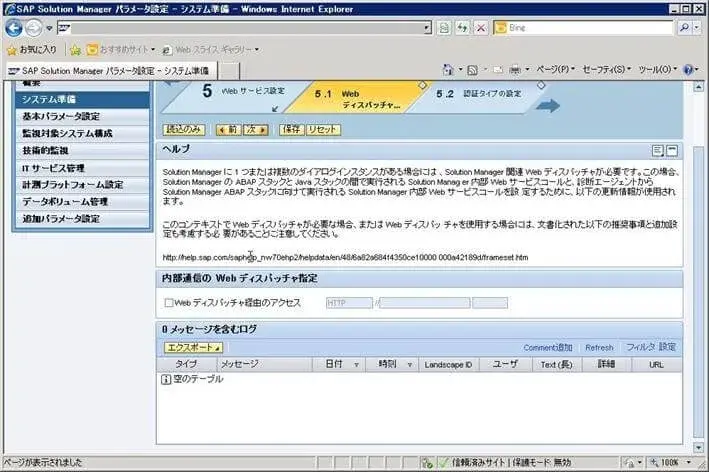Select 基本パラメータ設定 in the side navigation

pos(82,117)
